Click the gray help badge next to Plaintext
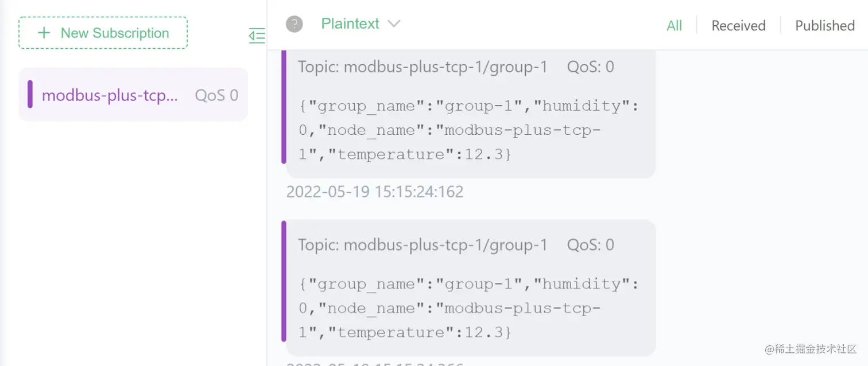 point(294,24)
